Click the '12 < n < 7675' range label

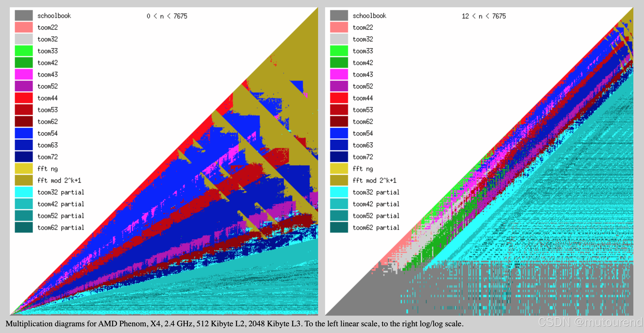(x=484, y=16)
